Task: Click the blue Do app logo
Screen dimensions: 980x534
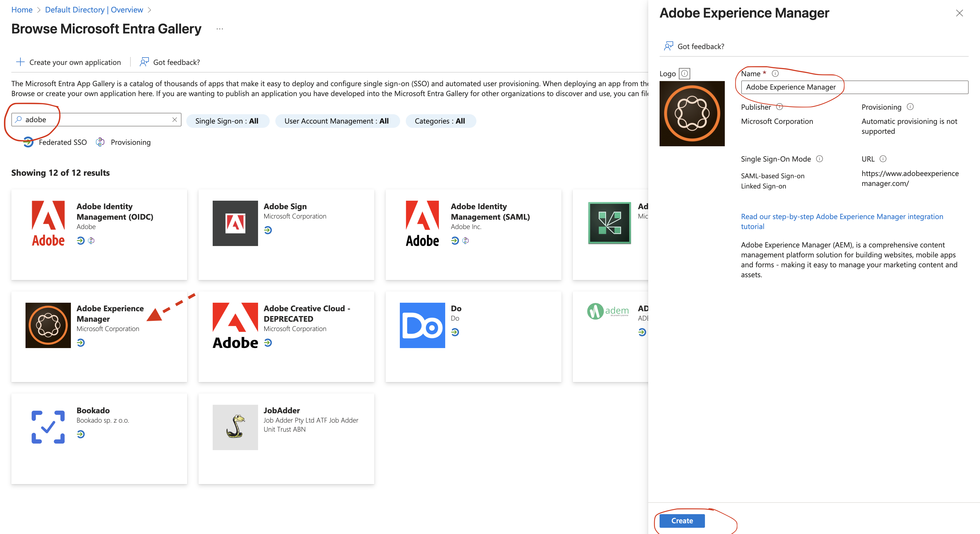Action: pyautogui.click(x=422, y=325)
